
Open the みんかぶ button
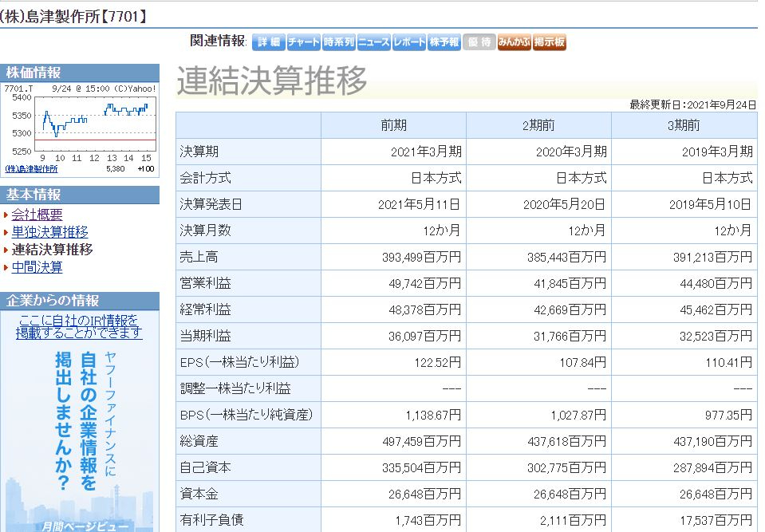tap(515, 42)
